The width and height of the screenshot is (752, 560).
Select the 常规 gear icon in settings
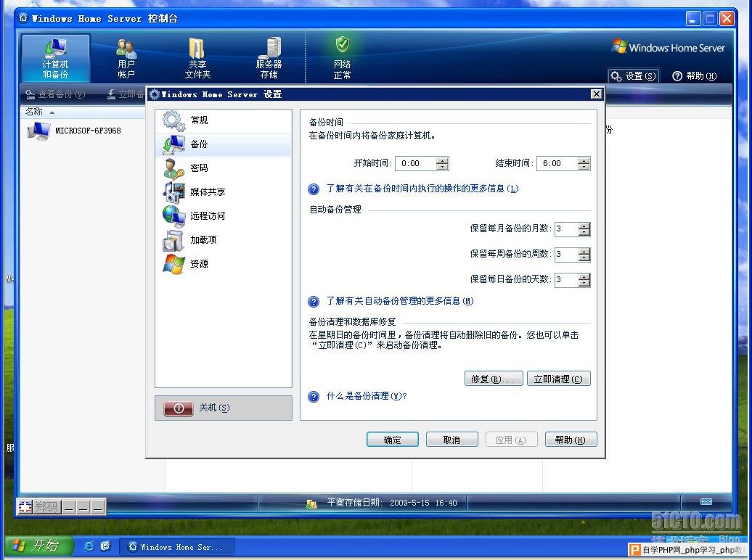pos(173,120)
